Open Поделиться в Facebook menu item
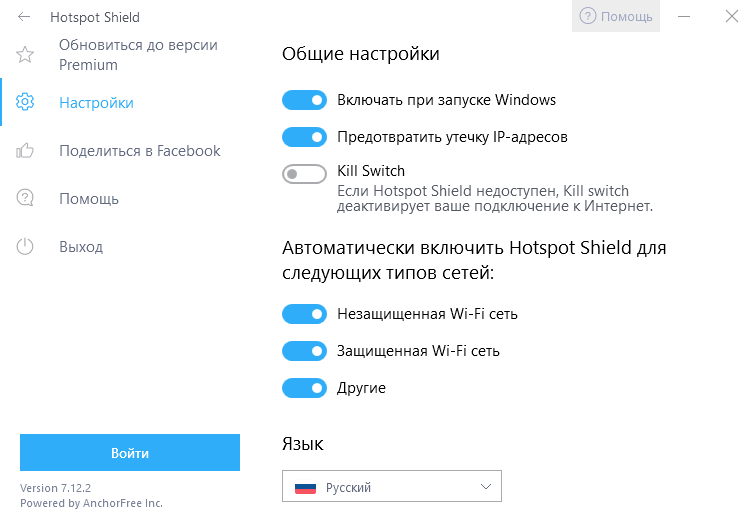The width and height of the screenshot is (756, 526). point(140,151)
